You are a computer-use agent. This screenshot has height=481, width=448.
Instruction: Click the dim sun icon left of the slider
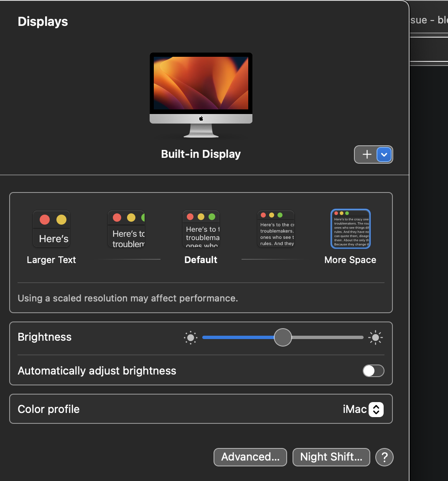coord(191,337)
